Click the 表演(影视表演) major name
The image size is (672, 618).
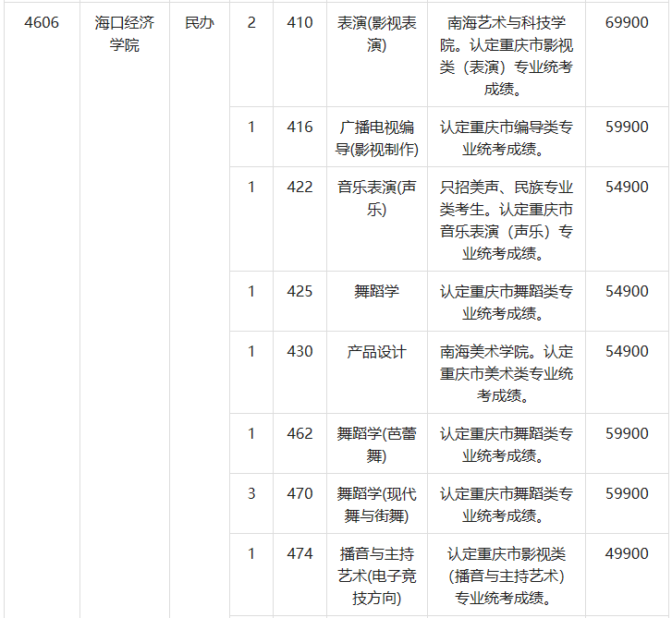click(376, 34)
